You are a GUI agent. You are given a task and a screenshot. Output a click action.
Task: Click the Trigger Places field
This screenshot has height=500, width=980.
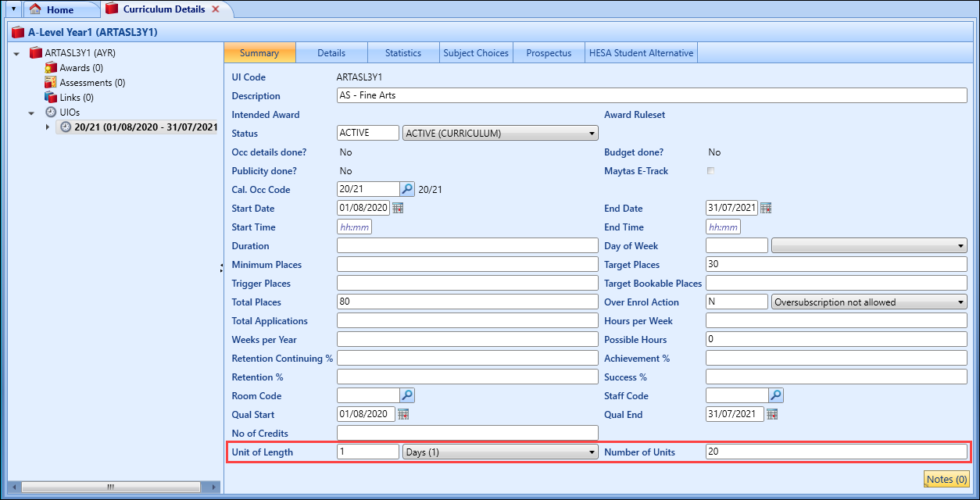pyautogui.click(x=467, y=283)
